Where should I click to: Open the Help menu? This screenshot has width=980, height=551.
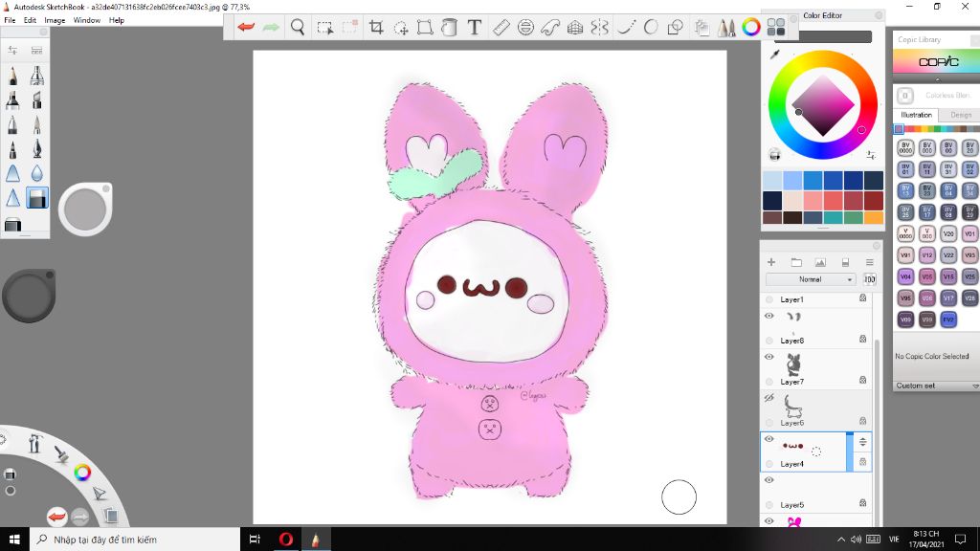pos(116,20)
